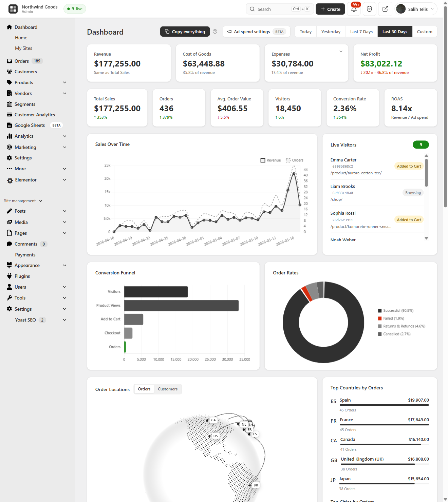Viewport: 448px width, 502px height.
Task: Click the shield security icon in header
Action: point(370,9)
